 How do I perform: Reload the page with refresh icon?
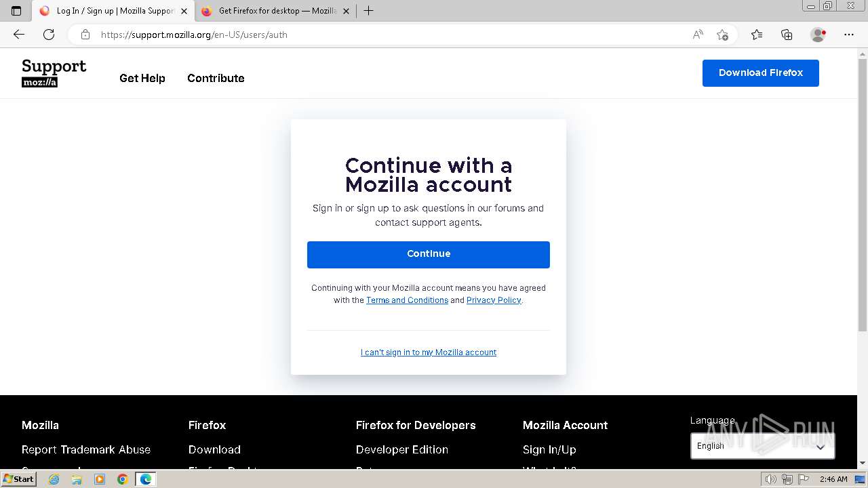(49, 35)
